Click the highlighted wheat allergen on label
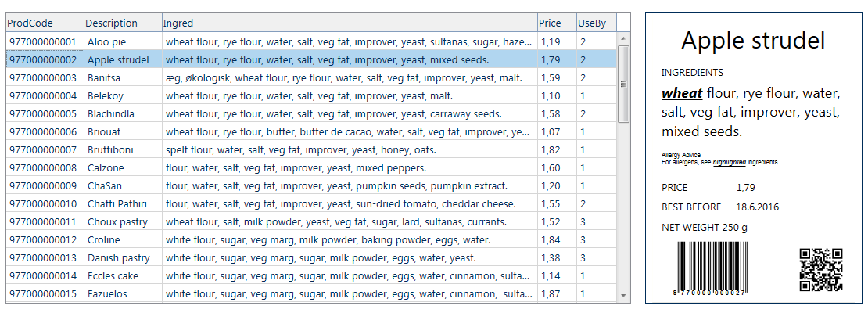 click(682, 94)
